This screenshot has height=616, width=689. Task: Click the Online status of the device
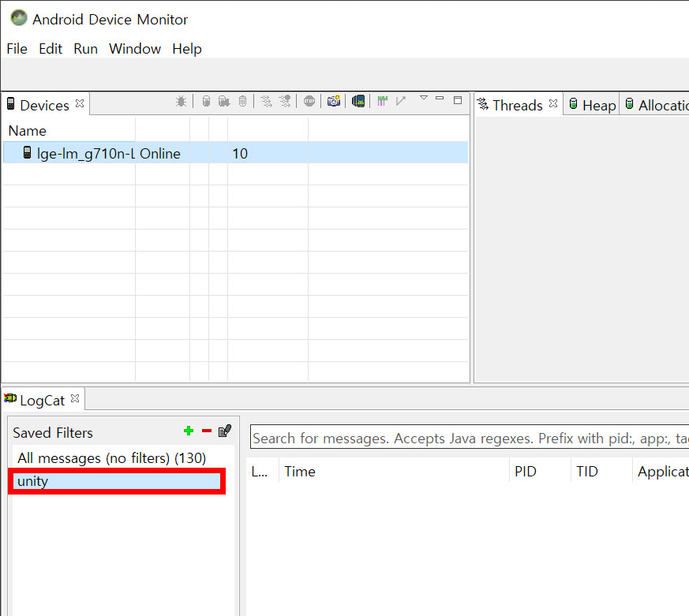(160, 153)
